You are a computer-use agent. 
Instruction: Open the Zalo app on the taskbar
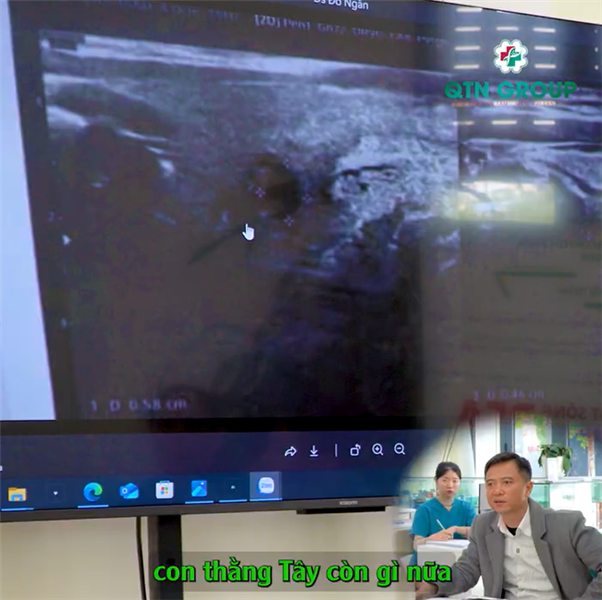(x=265, y=486)
